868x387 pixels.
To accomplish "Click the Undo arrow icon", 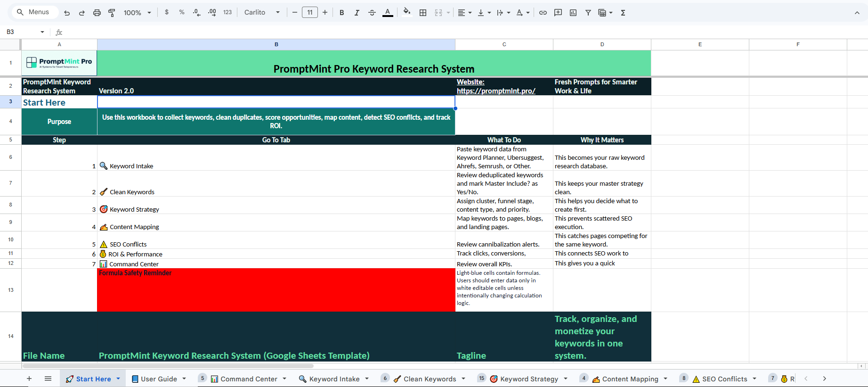I will coord(67,13).
